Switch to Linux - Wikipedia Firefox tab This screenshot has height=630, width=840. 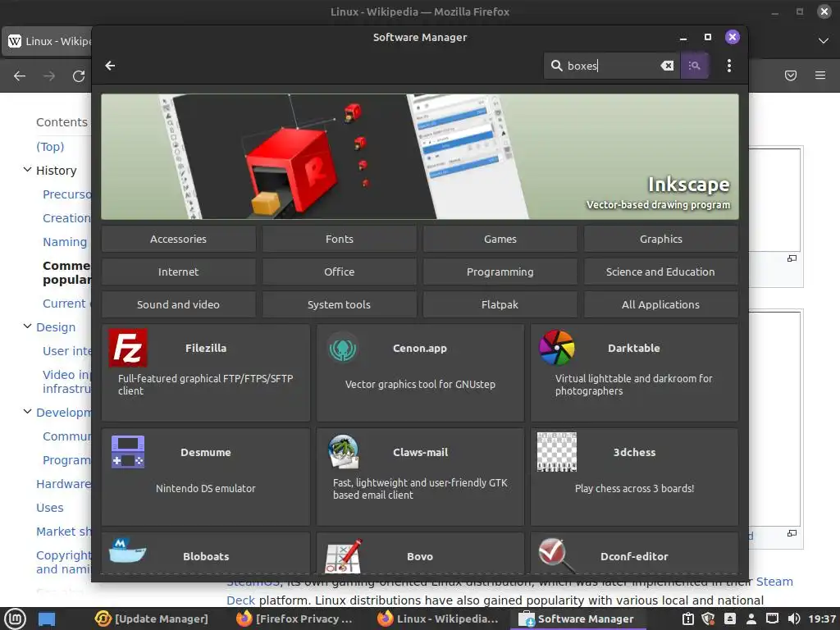pyautogui.click(x=48, y=41)
